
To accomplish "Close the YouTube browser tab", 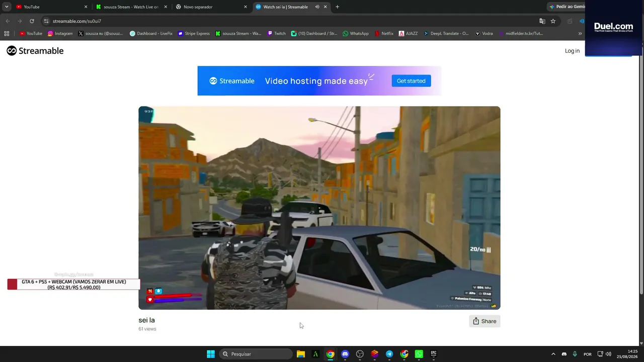I will 86,7.
